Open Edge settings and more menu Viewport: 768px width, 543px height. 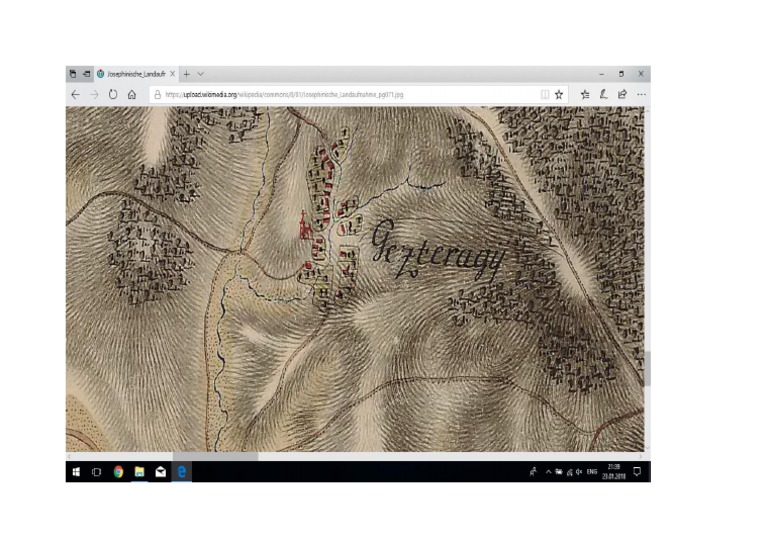641,94
